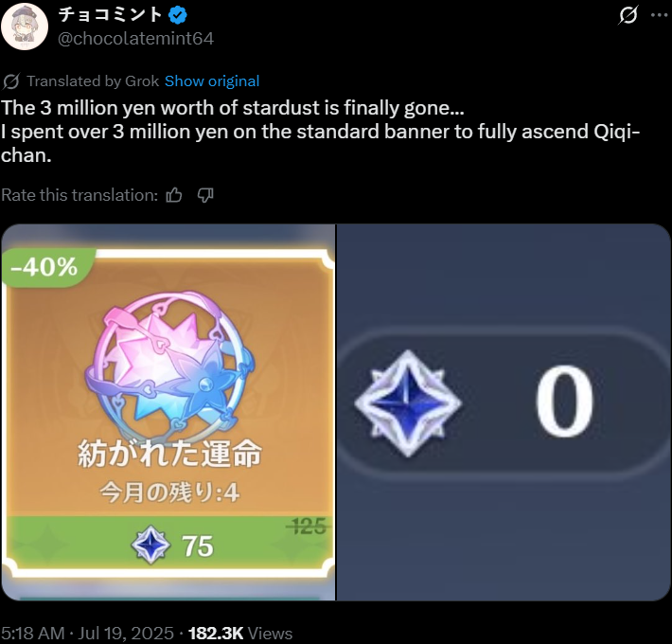Click the thumbs up translation rating icon
The width and height of the screenshot is (672, 644).
174,195
